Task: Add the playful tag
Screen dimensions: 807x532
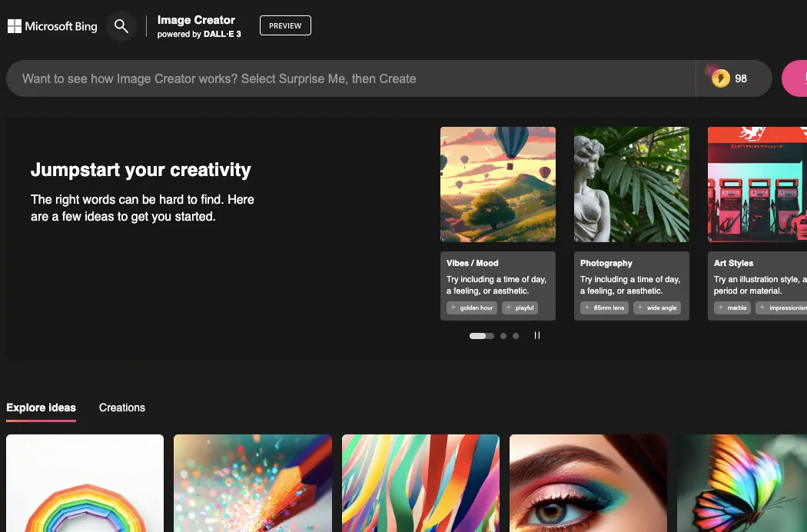Action: pyautogui.click(x=520, y=308)
